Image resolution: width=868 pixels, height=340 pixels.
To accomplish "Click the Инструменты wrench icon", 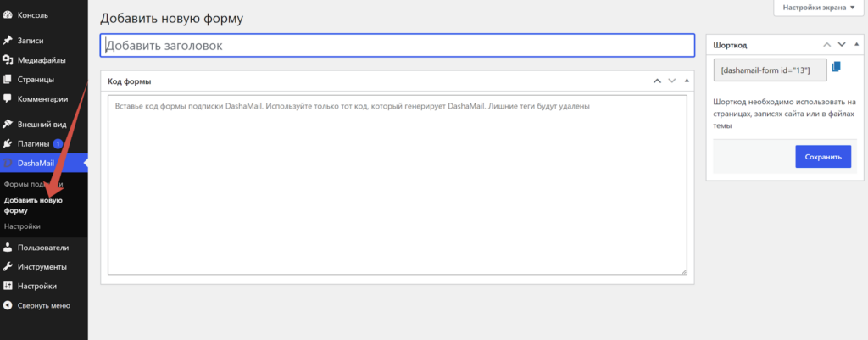I will point(8,266).
